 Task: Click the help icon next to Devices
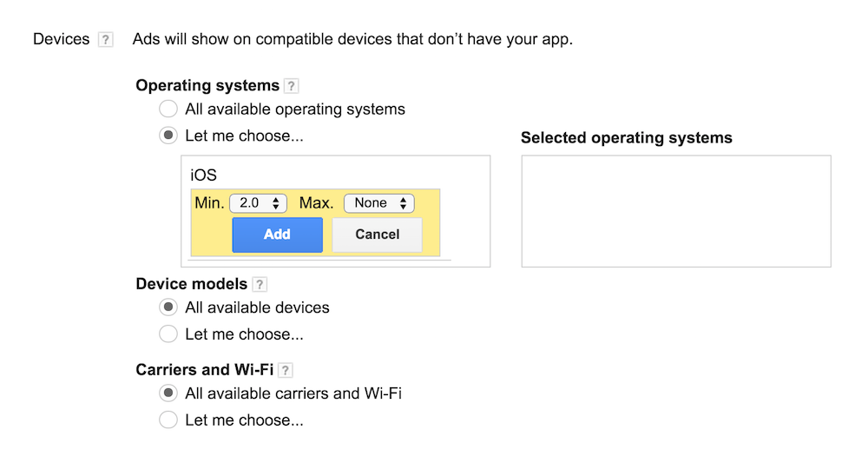106,40
